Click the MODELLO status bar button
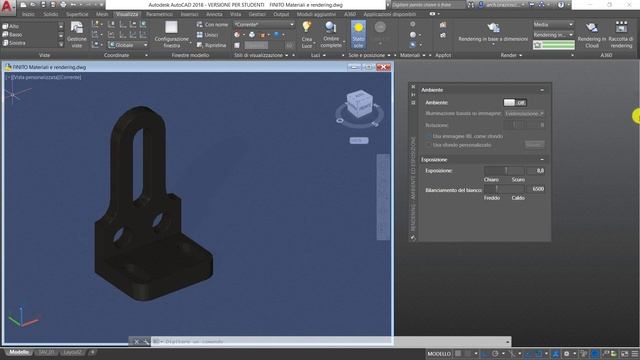 click(439, 354)
